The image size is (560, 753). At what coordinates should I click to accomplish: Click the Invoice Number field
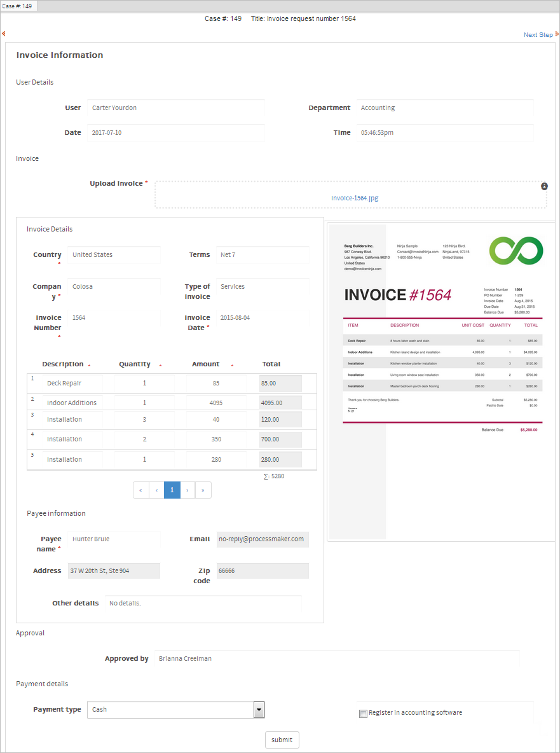[x=114, y=318]
